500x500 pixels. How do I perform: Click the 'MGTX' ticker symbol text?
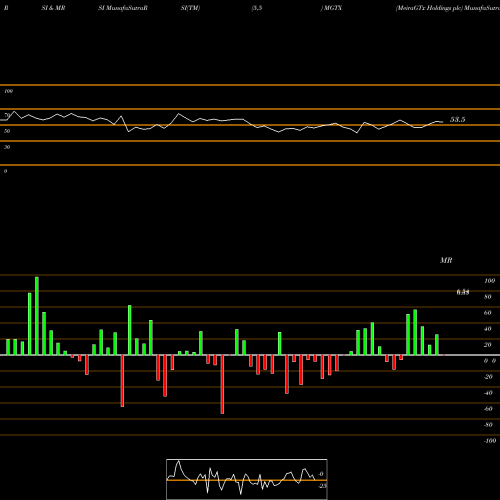tap(333, 8)
